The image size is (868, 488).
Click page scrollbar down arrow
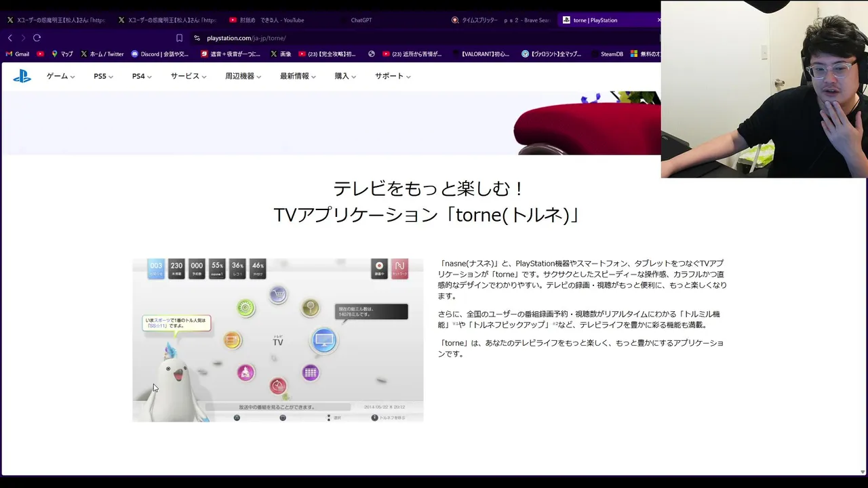863,472
